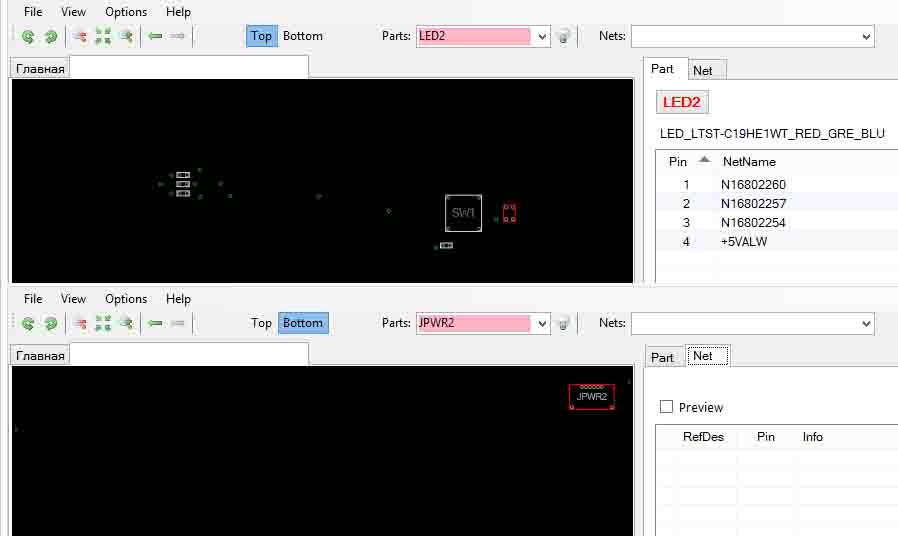Click the lightbulb icon beside the LED2 parts box
This screenshot has height=536, width=898.
point(564,36)
